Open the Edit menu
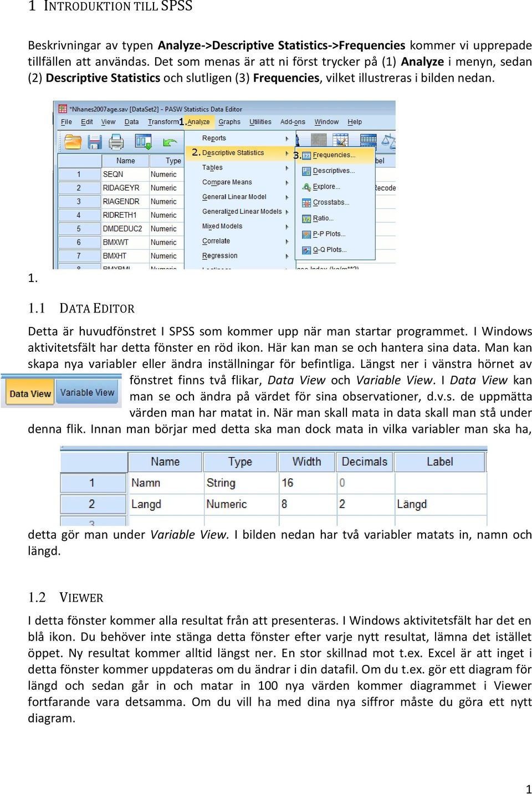The image size is (532, 794). [87, 122]
